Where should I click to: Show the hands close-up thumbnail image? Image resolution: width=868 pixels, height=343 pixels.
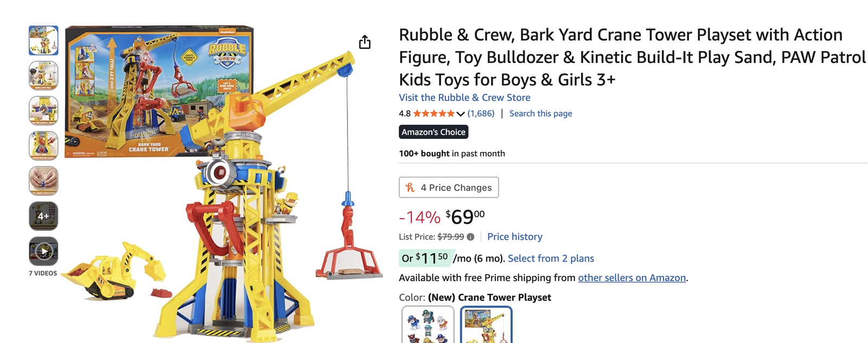[x=43, y=181]
